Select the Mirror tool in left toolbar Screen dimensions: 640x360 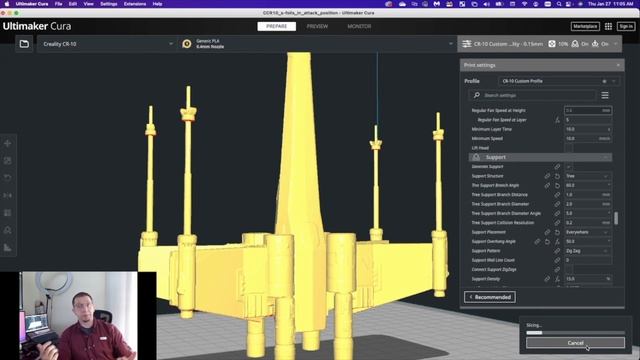pyautogui.click(x=7, y=196)
